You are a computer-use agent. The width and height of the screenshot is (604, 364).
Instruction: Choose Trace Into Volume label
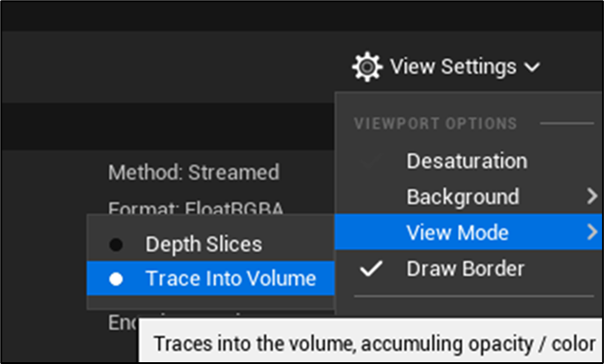coord(231,280)
